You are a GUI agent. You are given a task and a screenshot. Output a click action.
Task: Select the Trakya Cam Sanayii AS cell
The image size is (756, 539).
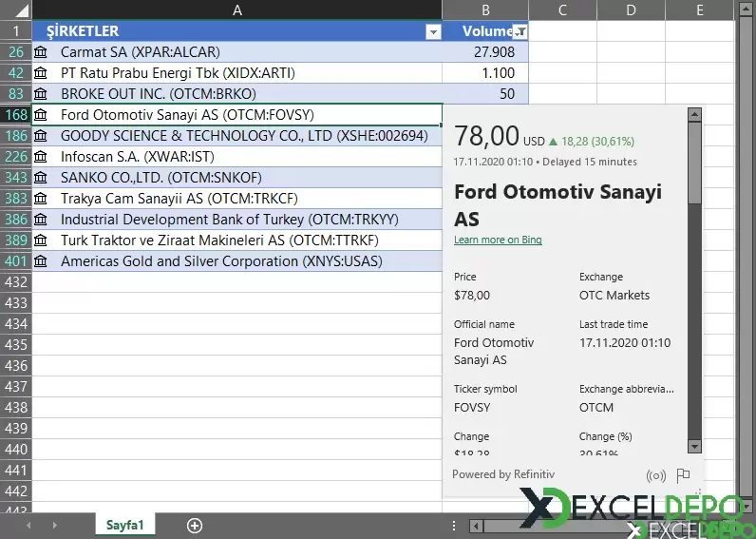click(x=236, y=199)
